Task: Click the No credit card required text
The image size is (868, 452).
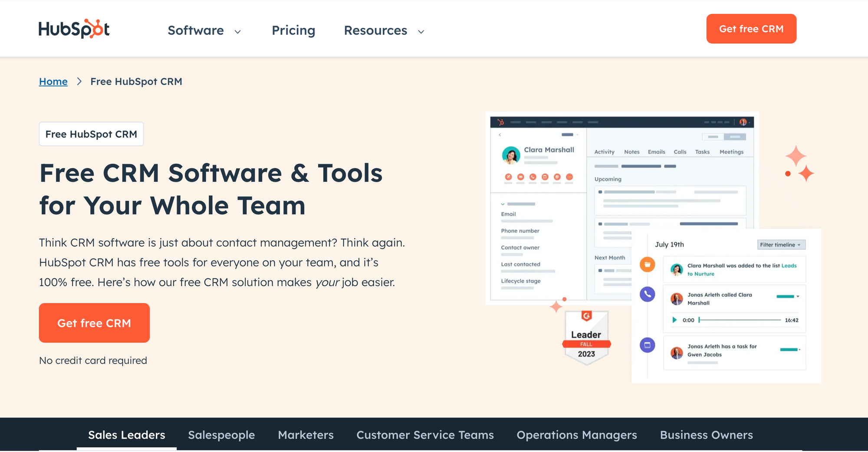Action: 93,360
